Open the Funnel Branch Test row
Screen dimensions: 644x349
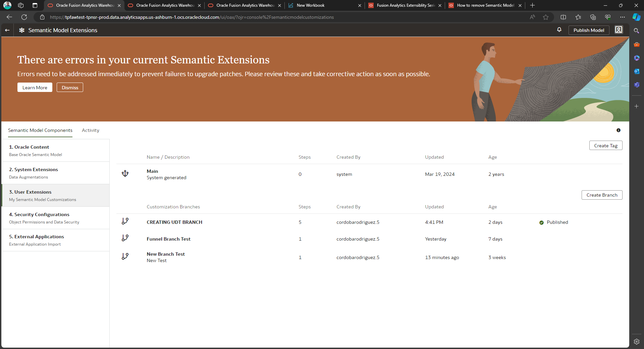pyautogui.click(x=369, y=239)
